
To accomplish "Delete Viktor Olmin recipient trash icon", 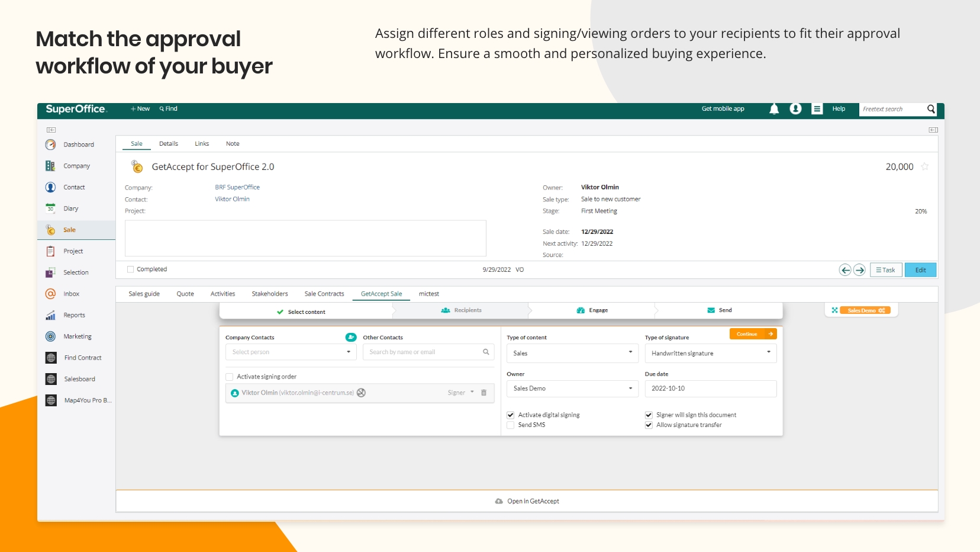I will coord(483,393).
